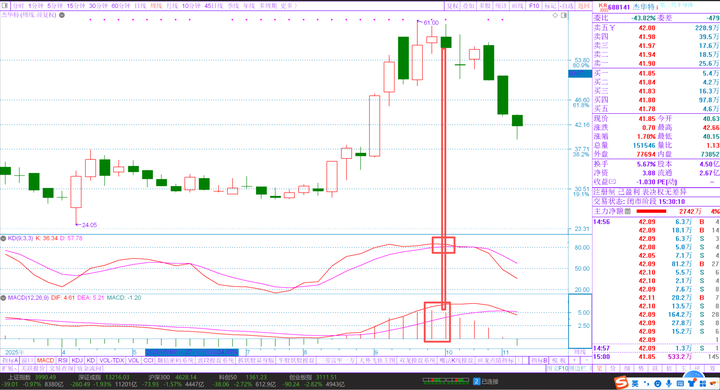Click the Sogou input method S icon
Viewport: 720px width, 390px height.
[x=622, y=382]
